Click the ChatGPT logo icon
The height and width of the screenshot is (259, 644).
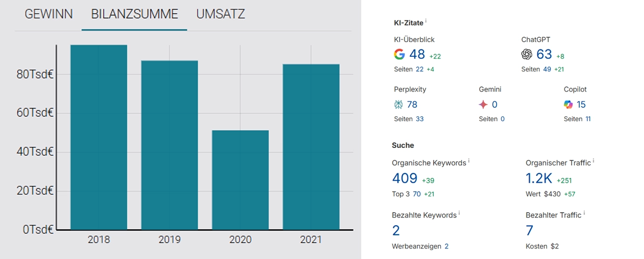[527, 54]
